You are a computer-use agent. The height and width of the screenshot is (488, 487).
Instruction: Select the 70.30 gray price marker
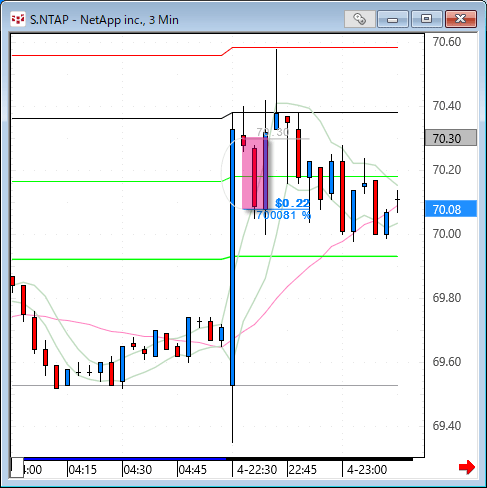click(x=451, y=138)
